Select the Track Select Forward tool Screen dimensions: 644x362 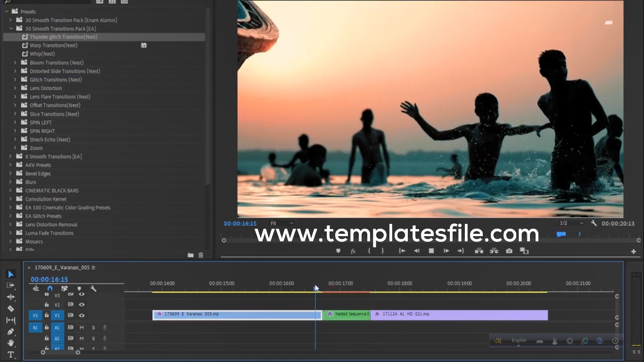click(x=11, y=286)
